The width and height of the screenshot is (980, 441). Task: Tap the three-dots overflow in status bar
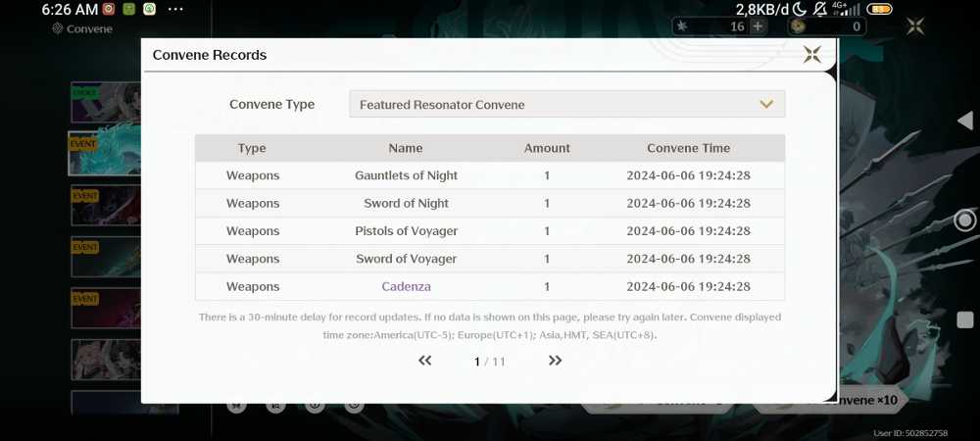pos(175,10)
